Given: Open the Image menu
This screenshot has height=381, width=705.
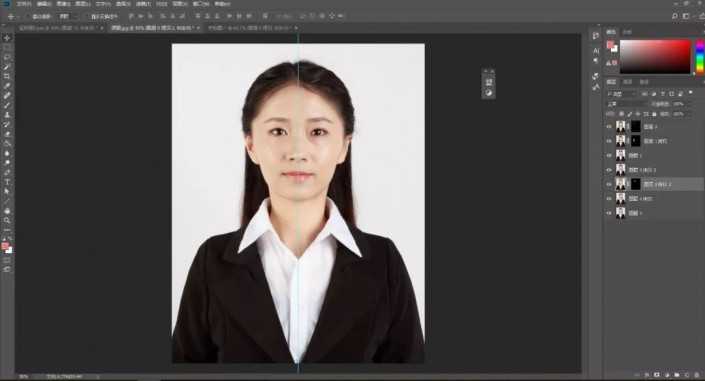Looking at the screenshot, I should (x=63, y=4).
